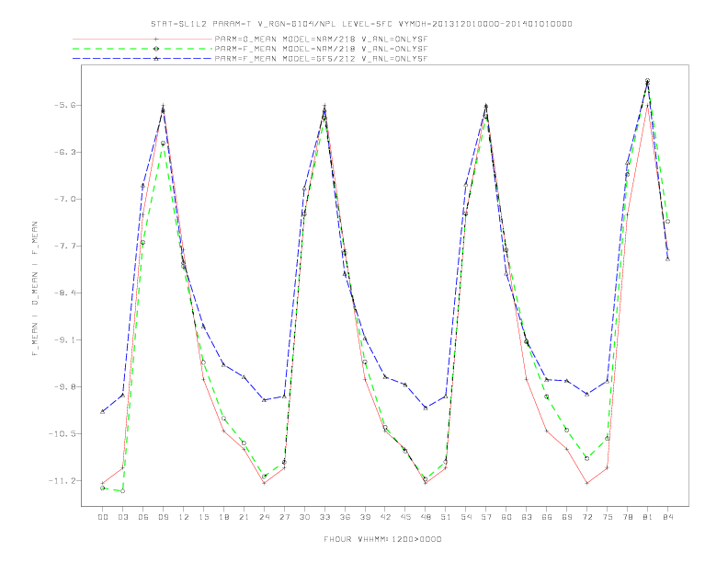
Task: Click x-axis forecast hour label 39
Action: click(365, 517)
